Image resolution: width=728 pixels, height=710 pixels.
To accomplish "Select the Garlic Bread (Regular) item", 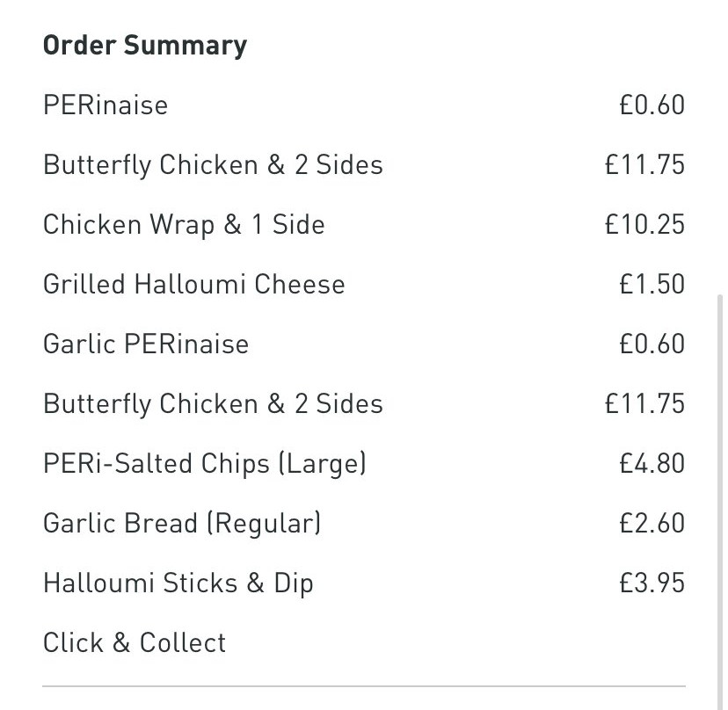I will (x=182, y=524).
